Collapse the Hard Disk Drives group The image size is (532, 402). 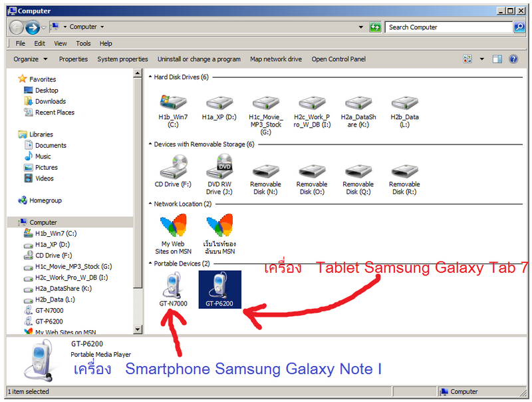(x=150, y=77)
